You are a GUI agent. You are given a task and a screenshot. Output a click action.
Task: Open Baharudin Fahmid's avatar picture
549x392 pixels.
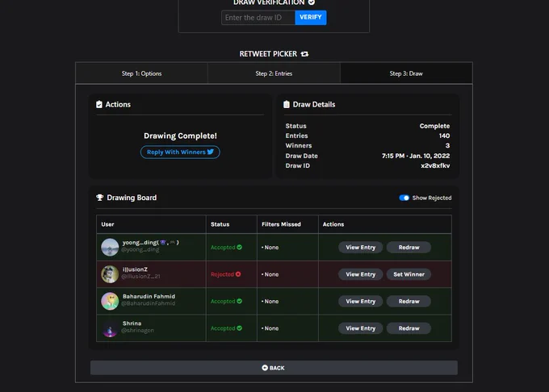[x=110, y=301]
